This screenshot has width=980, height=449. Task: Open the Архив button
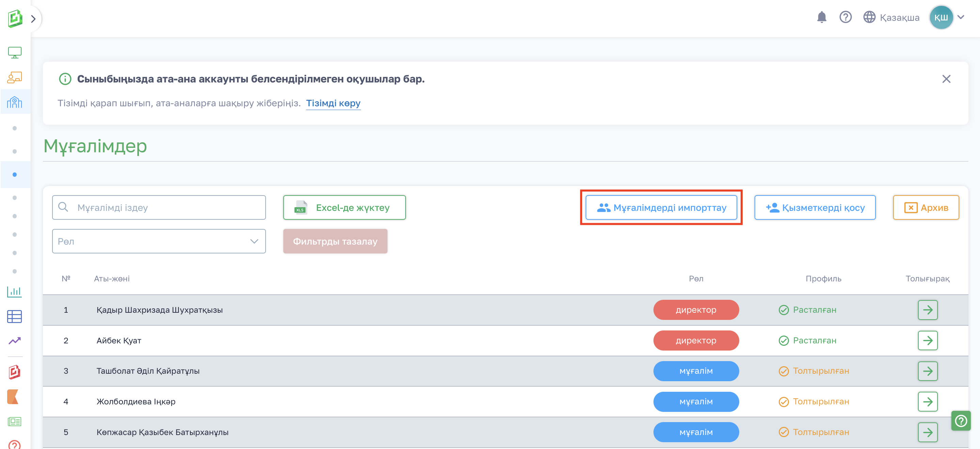926,208
